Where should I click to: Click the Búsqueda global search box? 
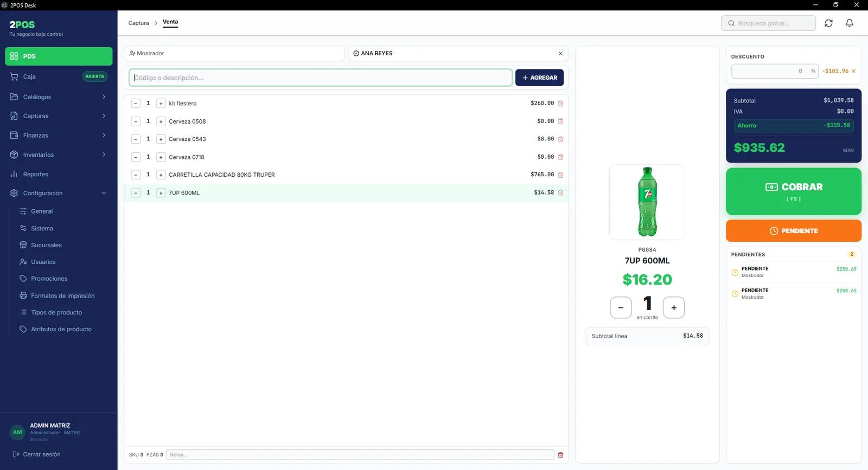[x=768, y=23]
